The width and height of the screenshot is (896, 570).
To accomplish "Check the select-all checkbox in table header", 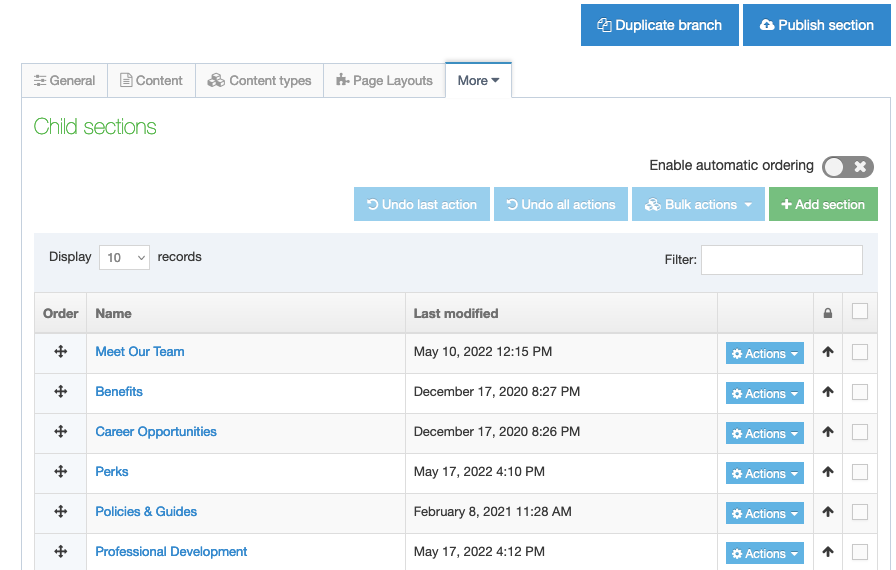I will (859, 312).
